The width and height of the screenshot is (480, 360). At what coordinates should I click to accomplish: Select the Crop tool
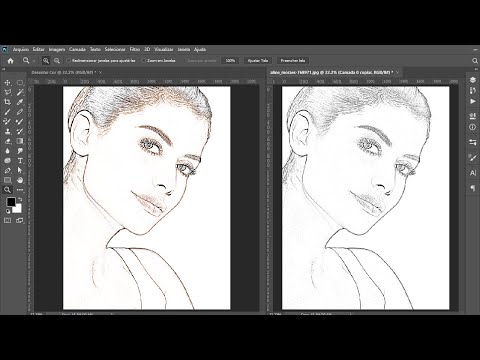tap(7, 102)
